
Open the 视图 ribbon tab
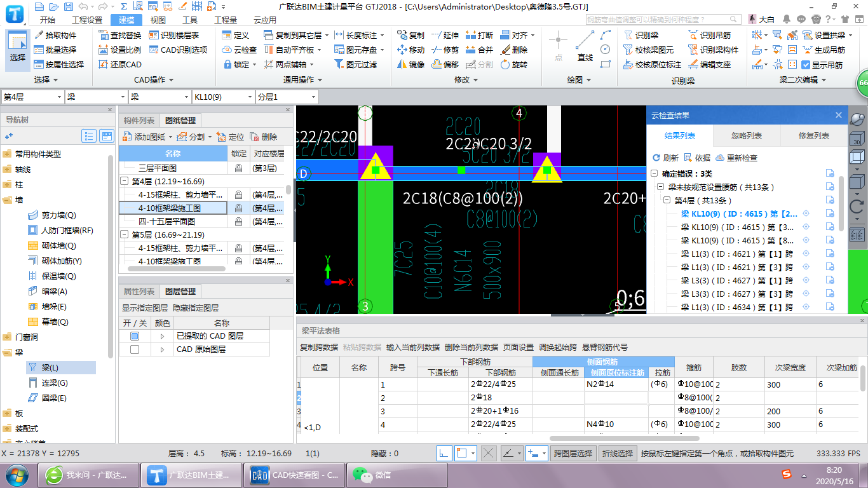point(158,20)
